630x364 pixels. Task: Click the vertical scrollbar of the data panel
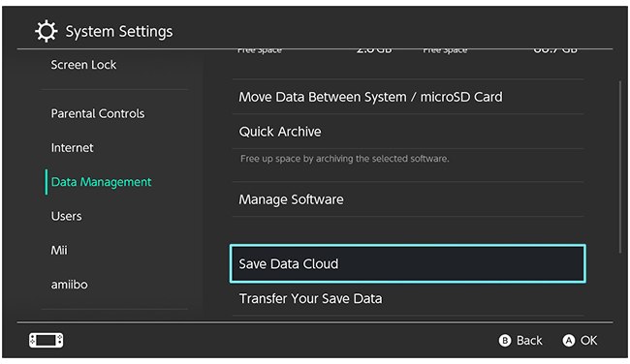(620, 167)
